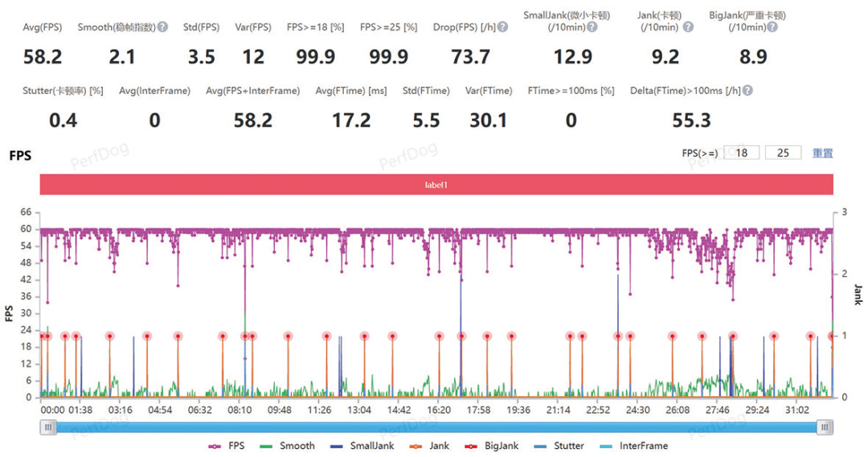
Task: Click the FPS threshold field showing 18
Action: point(742,153)
